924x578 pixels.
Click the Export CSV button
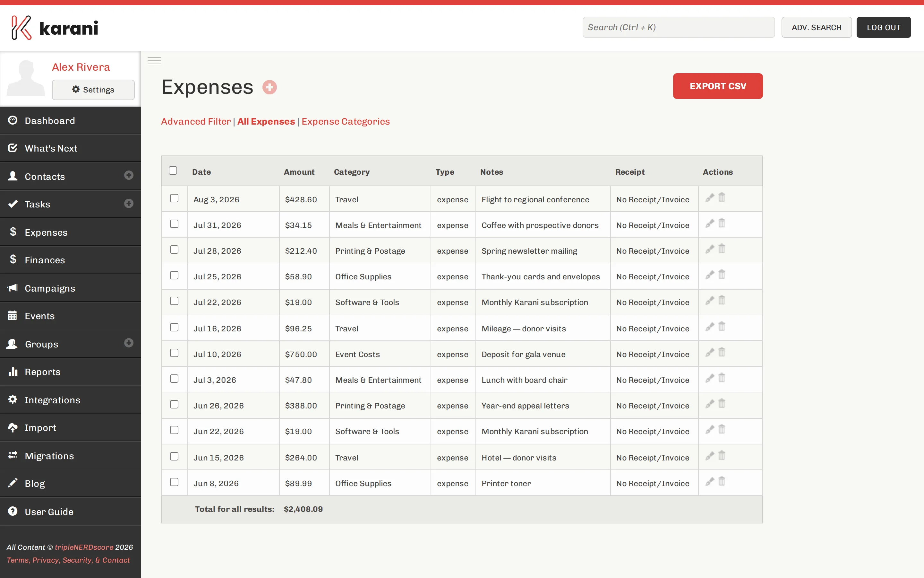718,86
